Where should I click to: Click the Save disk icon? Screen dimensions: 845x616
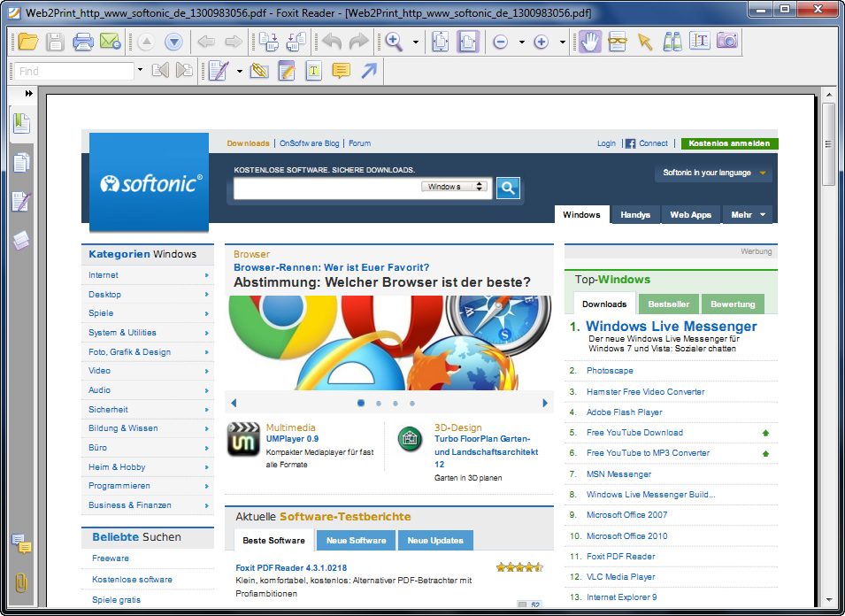point(55,42)
